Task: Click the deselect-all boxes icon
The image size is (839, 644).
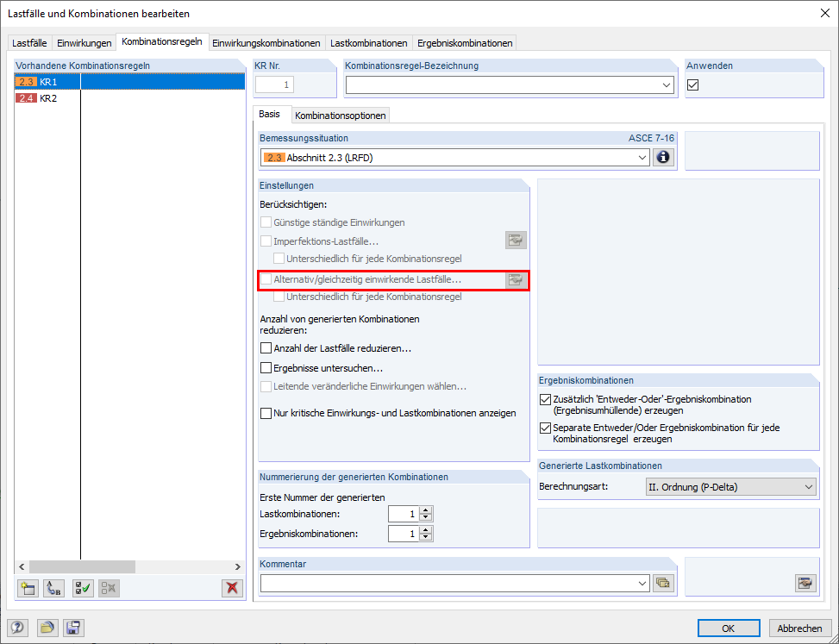Action: [110, 588]
